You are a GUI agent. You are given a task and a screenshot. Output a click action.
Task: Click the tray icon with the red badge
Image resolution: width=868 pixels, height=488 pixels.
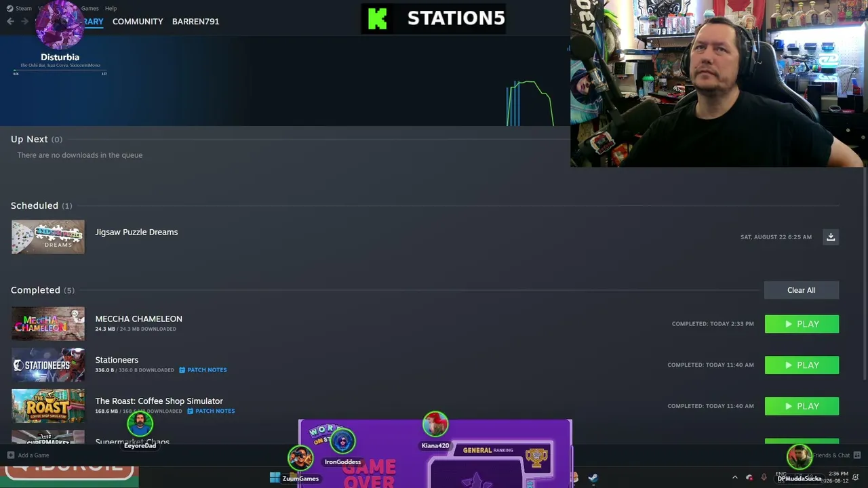tap(749, 478)
